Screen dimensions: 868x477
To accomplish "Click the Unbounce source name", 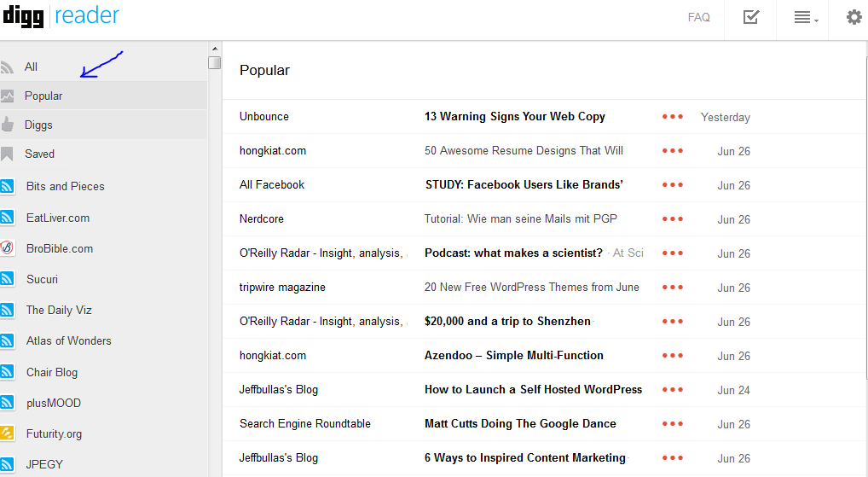I will click(x=264, y=116).
